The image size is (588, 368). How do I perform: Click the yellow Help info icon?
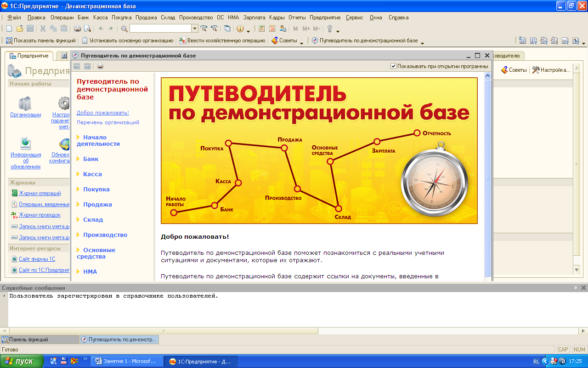tap(240, 29)
